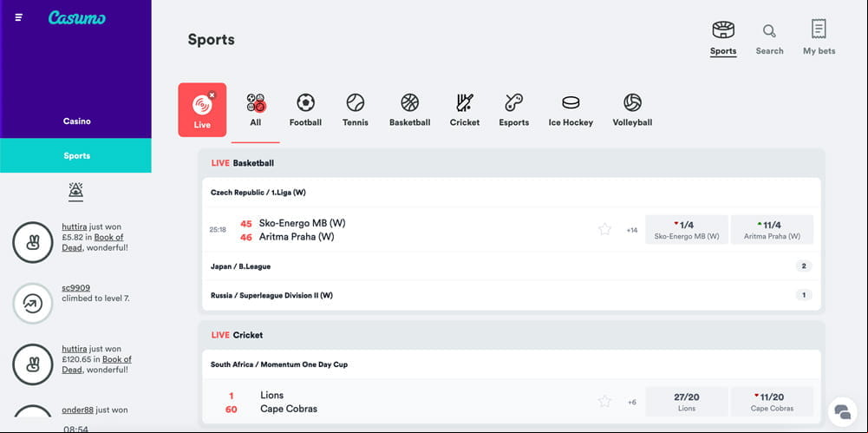Switch to the Casino sidebar tab
Viewport: 868px width, 433px height.
pos(75,121)
